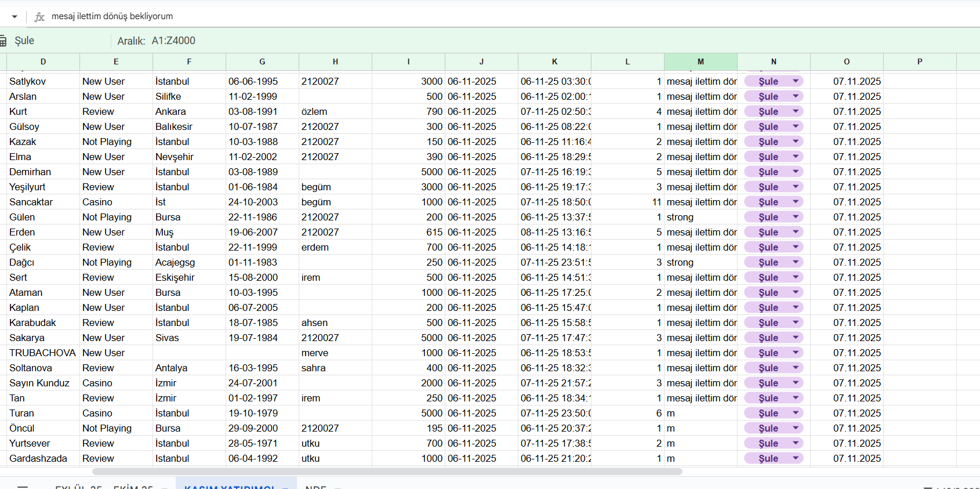The height and width of the screenshot is (489, 980).
Task: Click the amount 790 cell
Action: tap(408, 111)
